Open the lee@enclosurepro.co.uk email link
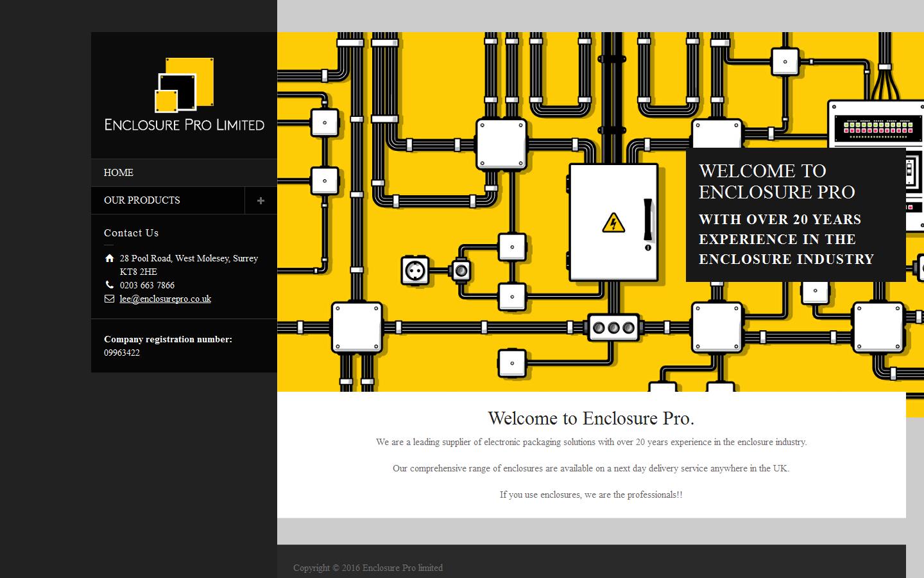Image resolution: width=924 pixels, height=578 pixels. (166, 299)
